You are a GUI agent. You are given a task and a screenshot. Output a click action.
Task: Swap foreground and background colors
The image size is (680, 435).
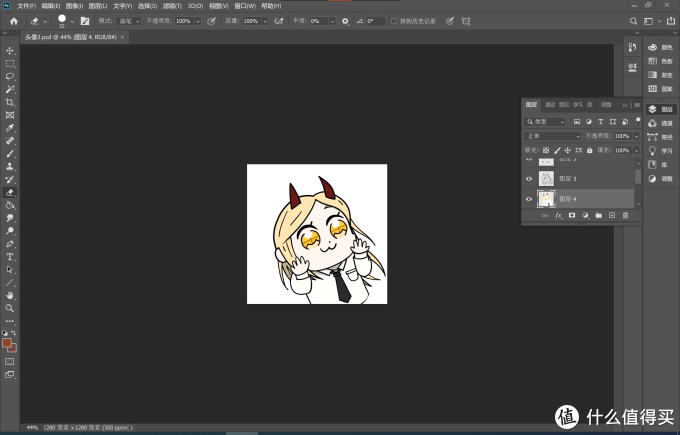[x=14, y=333]
